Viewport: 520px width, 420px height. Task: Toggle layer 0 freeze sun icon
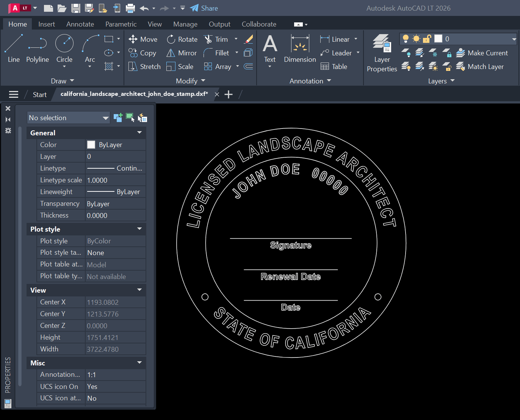point(416,39)
